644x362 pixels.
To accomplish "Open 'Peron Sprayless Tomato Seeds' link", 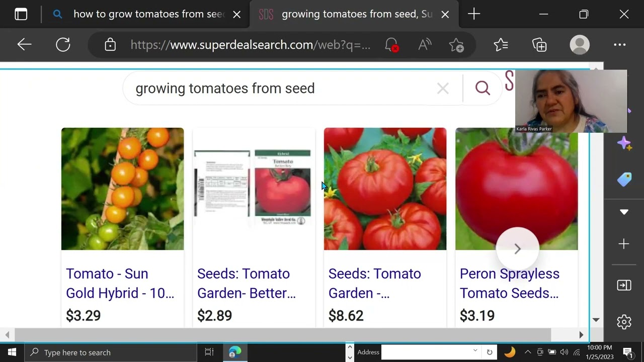I will point(510,283).
